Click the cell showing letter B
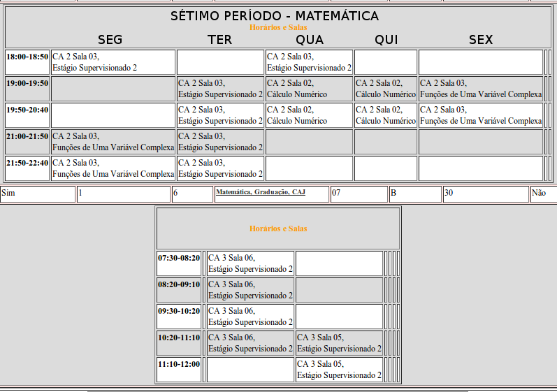The image size is (557, 392). pos(416,194)
